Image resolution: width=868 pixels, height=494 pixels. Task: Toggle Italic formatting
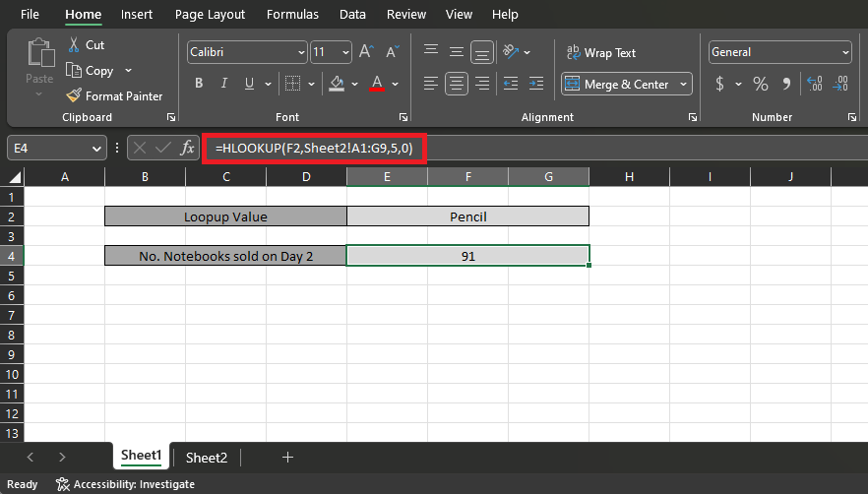pos(224,84)
